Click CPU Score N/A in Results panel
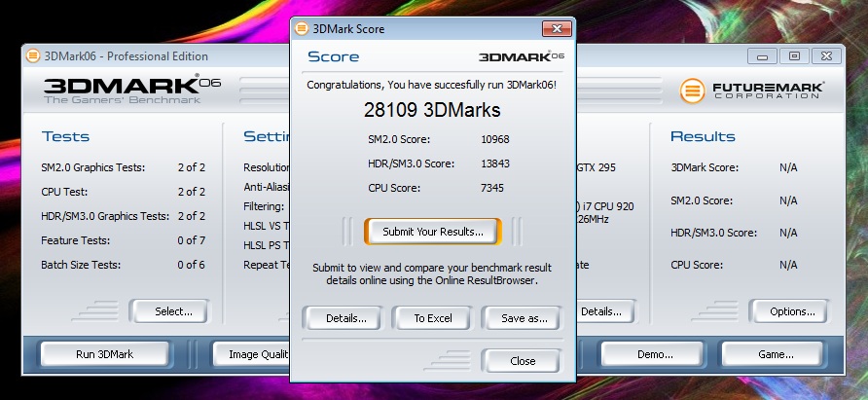Screen dimensions: 868x400 tap(734, 265)
